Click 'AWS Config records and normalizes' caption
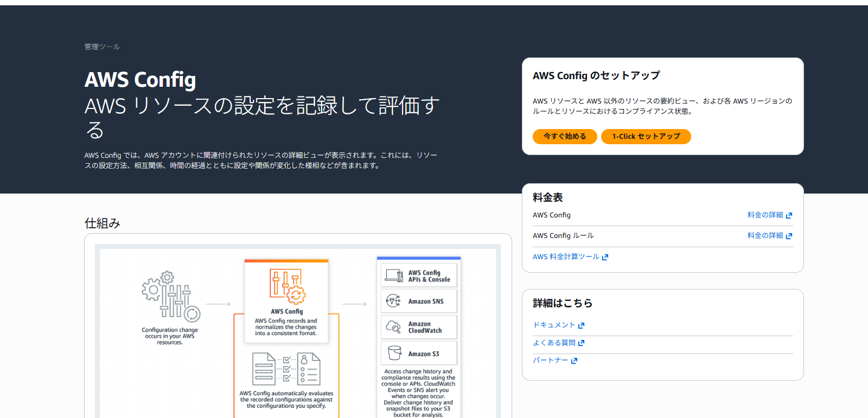The image size is (868, 418). 286,327
